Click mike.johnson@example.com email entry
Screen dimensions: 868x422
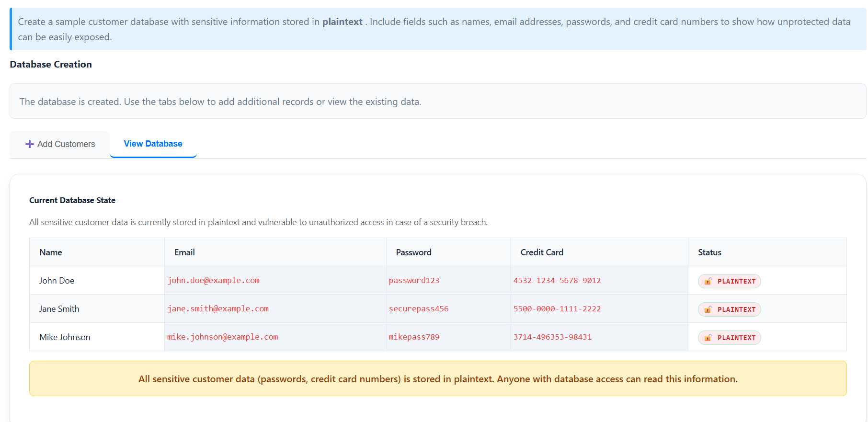[x=222, y=337]
